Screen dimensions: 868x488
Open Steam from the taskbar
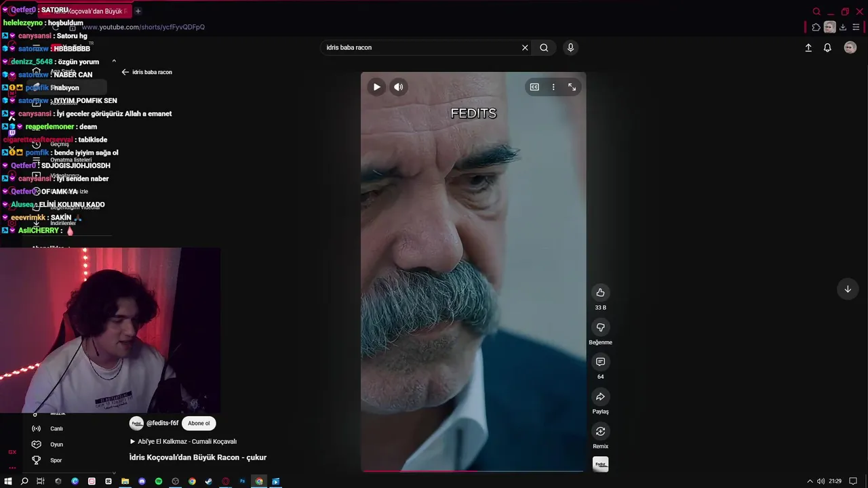pyautogui.click(x=209, y=481)
